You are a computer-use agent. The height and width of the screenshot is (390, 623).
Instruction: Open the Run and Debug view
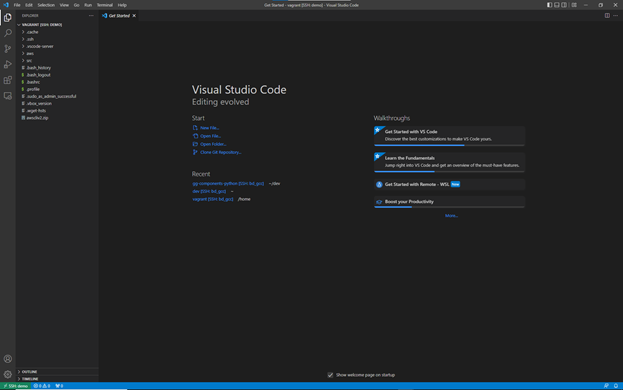click(x=8, y=64)
